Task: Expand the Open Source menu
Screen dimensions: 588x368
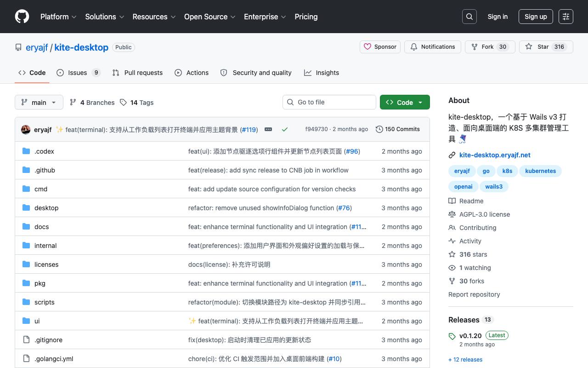Action: tap(210, 17)
